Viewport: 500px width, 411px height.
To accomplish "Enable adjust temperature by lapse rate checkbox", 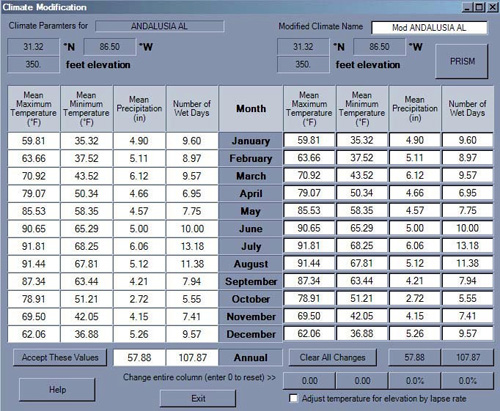I will tap(293, 399).
